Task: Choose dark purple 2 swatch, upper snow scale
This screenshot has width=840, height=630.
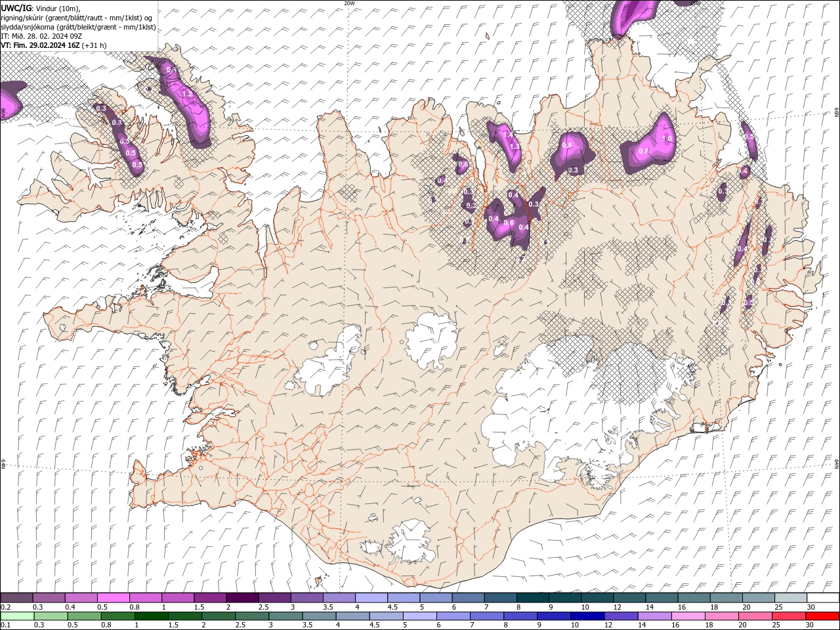Action: pyautogui.click(x=242, y=598)
